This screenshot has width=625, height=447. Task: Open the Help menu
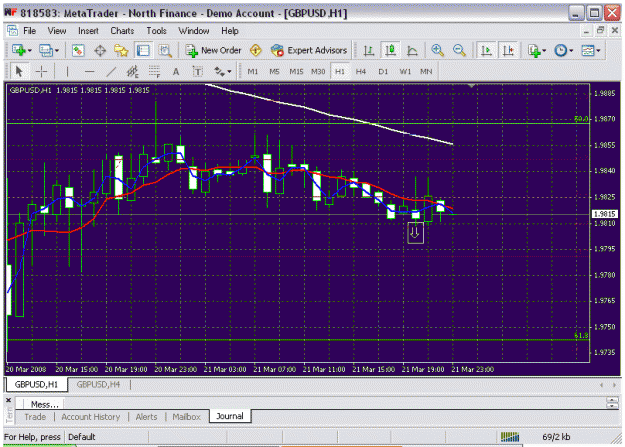click(x=230, y=31)
